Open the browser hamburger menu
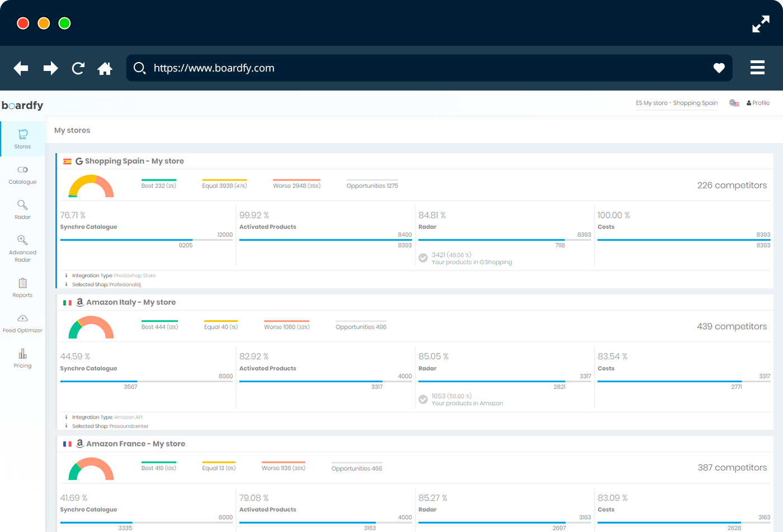This screenshot has width=783, height=532. 757,68
